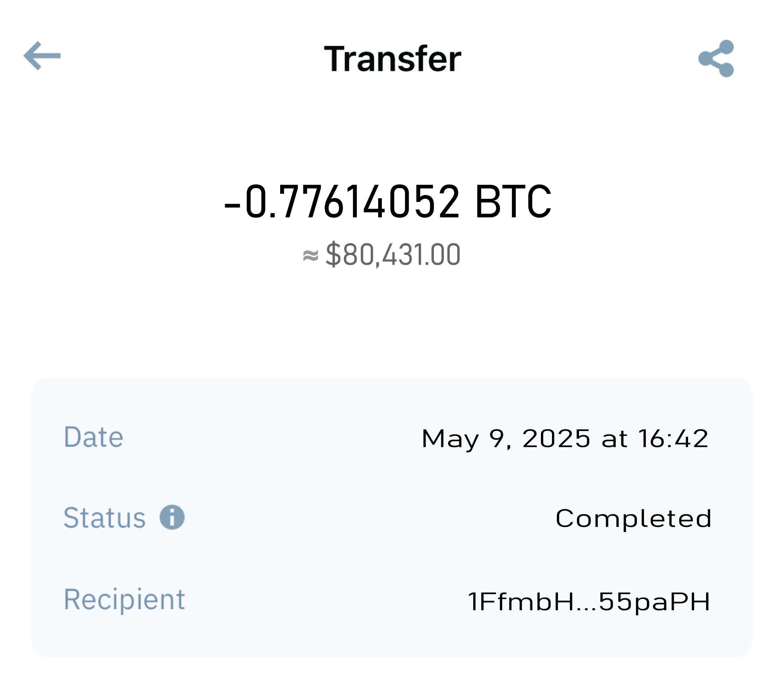Open recipient address 1FfmbH...55paPH
This screenshot has width=784, height=690.
pos(589,601)
